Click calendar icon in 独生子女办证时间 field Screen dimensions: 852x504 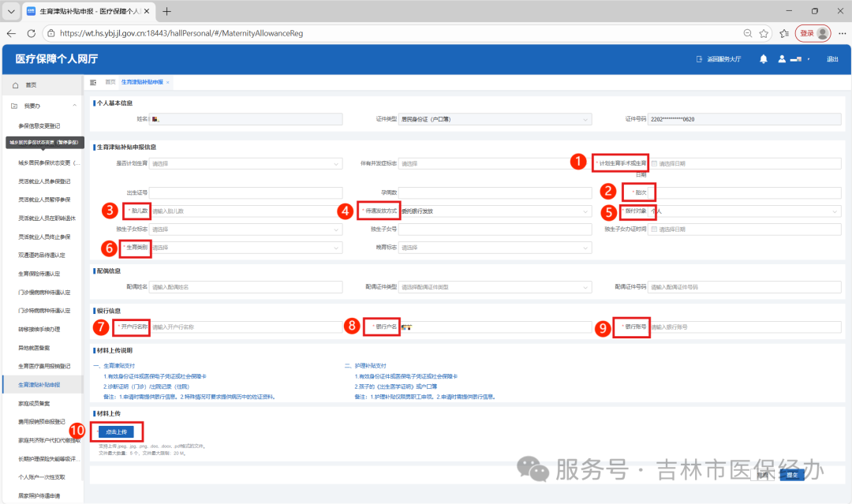click(x=654, y=230)
